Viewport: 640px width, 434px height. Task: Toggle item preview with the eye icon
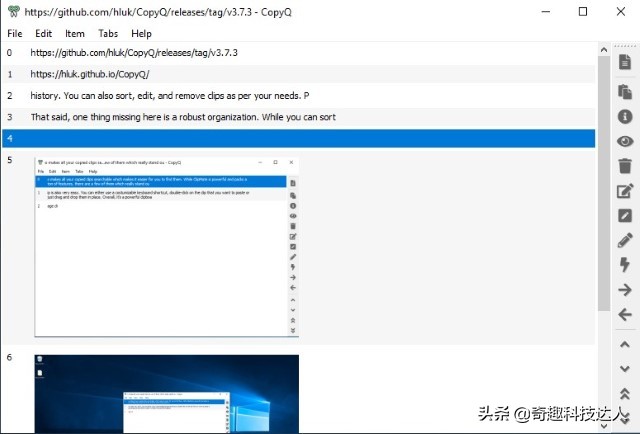625,141
